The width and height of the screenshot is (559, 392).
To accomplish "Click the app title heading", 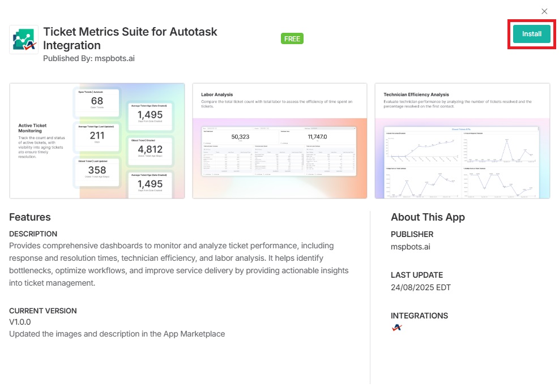I will point(130,38).
